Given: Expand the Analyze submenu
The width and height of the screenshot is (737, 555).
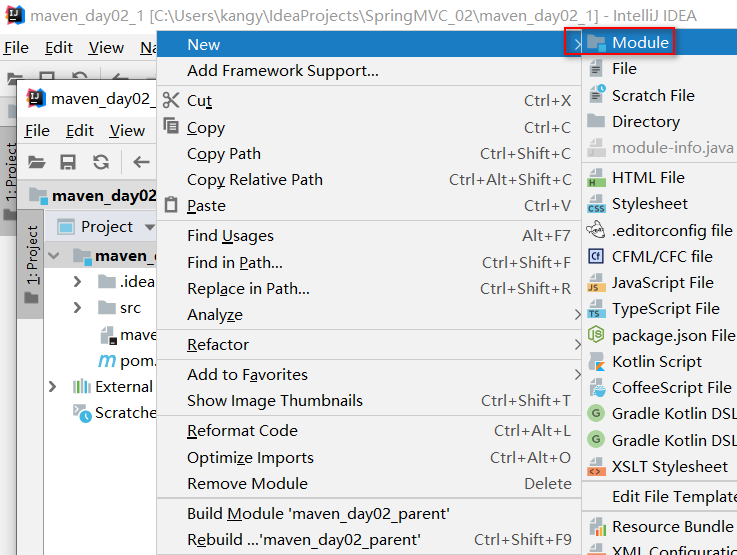Looking at the screenshot, I should point(369,314).
